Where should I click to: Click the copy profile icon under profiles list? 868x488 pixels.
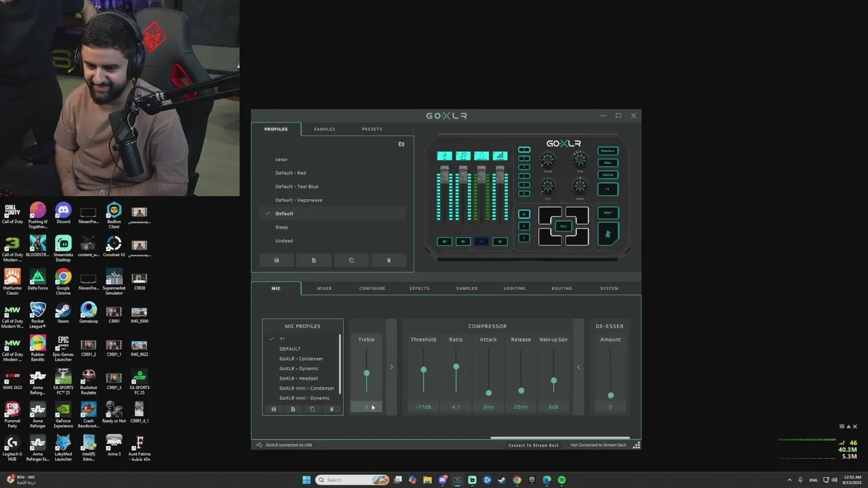(351, 260)
